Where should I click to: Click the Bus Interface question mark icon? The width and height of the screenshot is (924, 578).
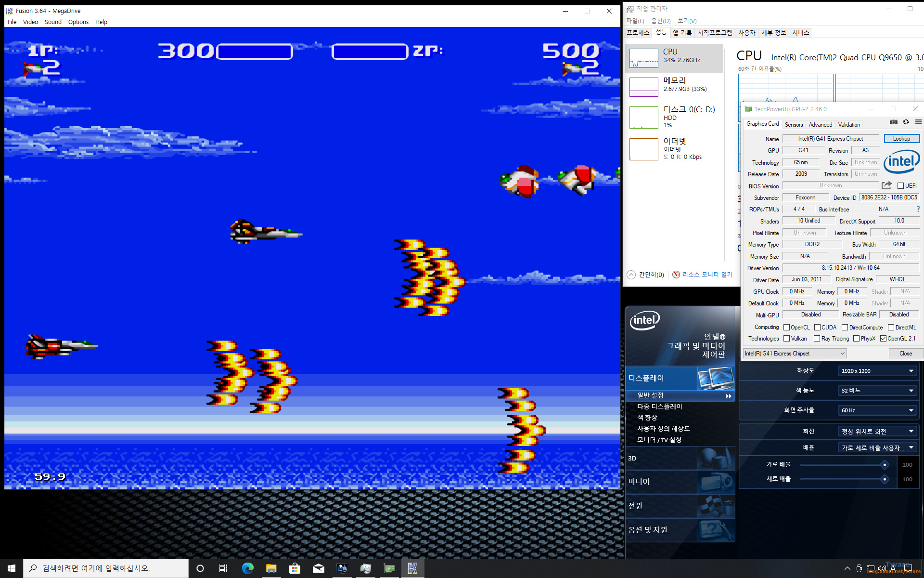tap(918, 209)
